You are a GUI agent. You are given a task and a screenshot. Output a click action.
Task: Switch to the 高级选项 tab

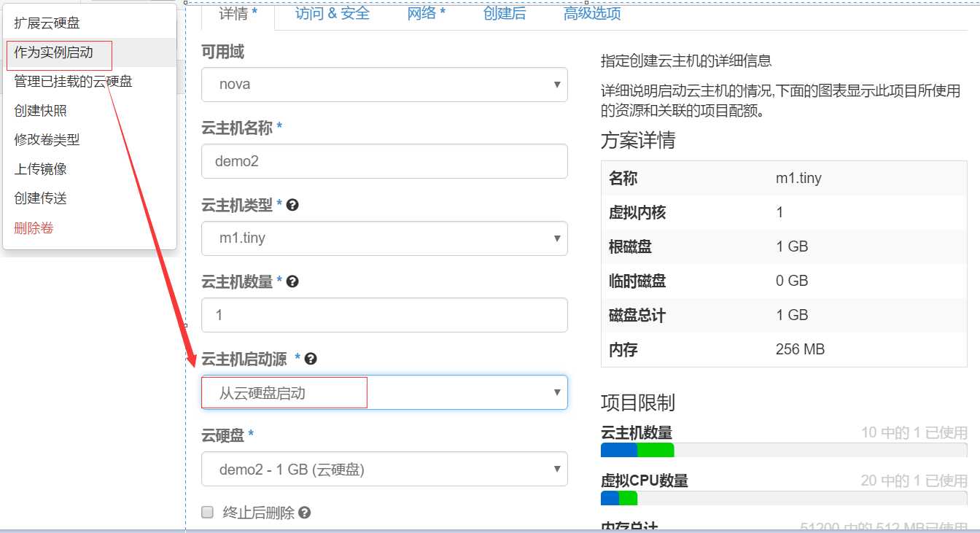coord(592,14)
